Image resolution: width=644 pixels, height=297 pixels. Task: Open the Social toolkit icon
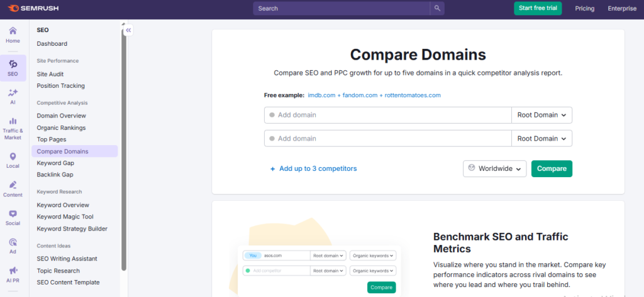(13, 214)
